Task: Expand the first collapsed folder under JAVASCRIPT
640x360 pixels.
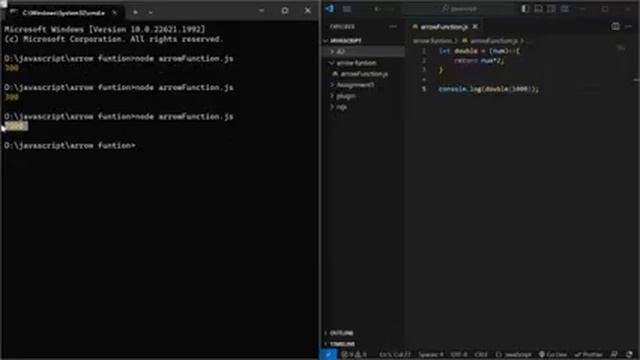Action: pyautogui.click(x=363, y=52)
